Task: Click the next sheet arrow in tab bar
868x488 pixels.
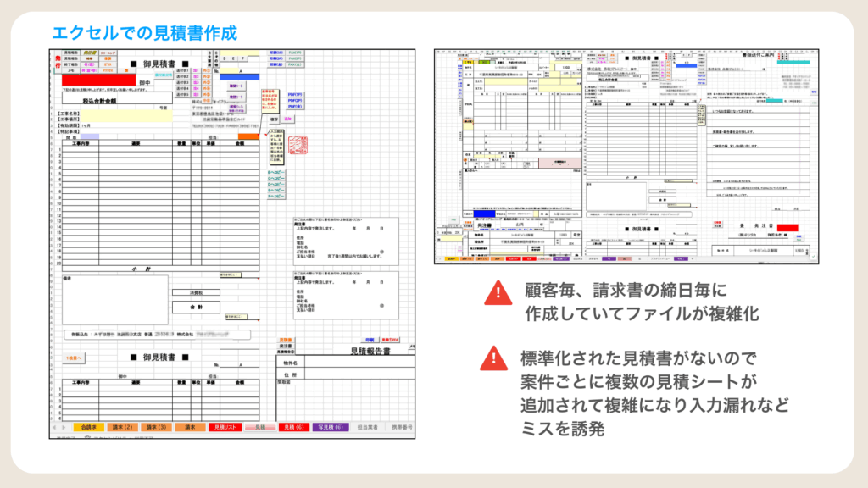Action: coord(65,428)
